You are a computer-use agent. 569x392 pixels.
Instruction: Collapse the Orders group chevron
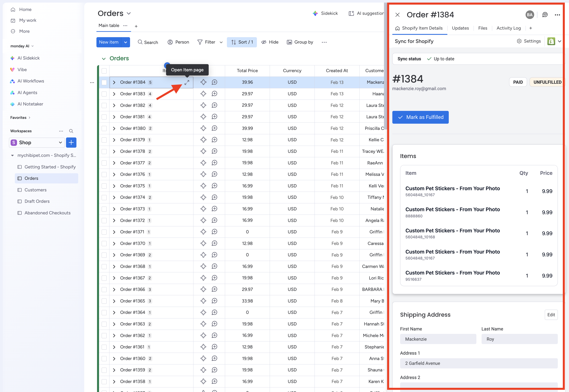[103, 59]
